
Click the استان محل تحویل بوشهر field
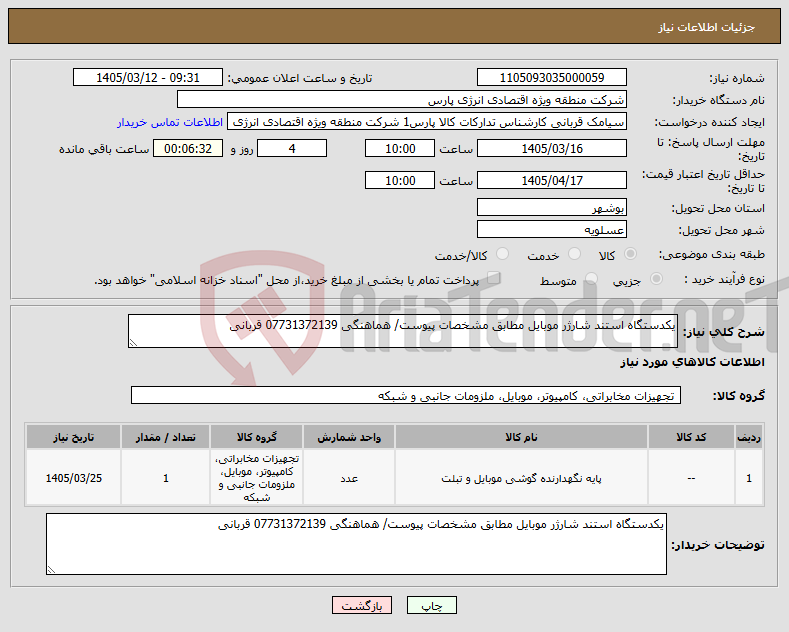pyautogui.click(x=551, y=207)
